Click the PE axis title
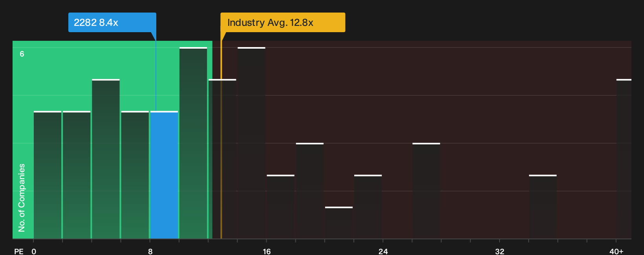Viewport: 644px width, 255px height. [x=19, y=251]
